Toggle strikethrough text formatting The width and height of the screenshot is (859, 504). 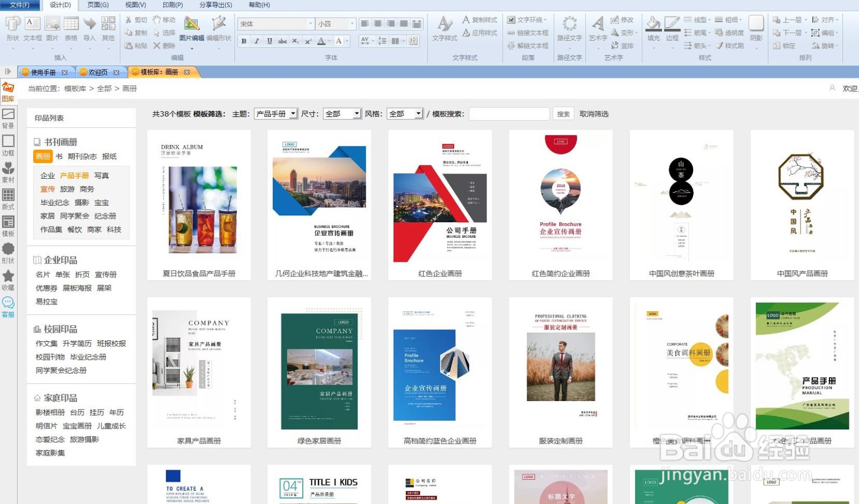(282, 41)
